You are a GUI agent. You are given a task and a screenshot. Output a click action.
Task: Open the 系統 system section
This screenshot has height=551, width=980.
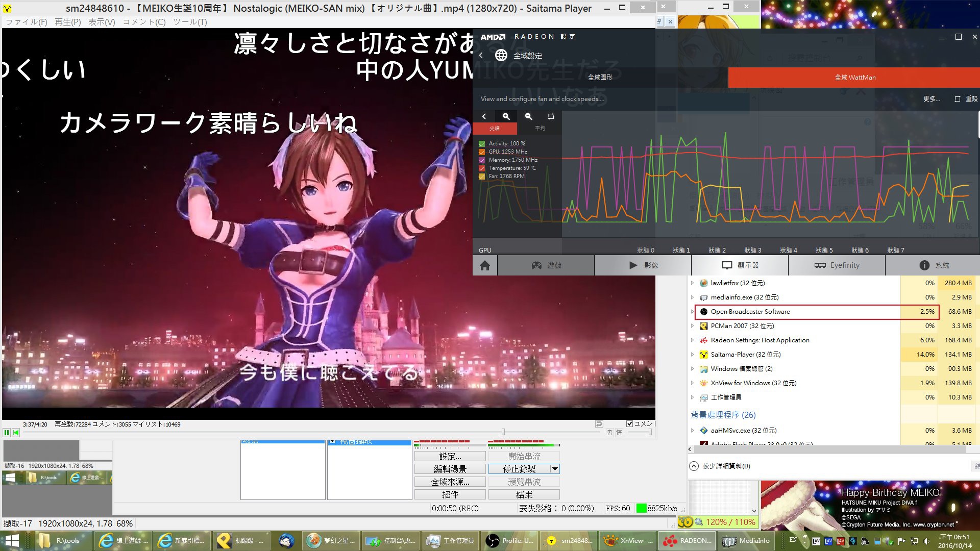point(933,265)
